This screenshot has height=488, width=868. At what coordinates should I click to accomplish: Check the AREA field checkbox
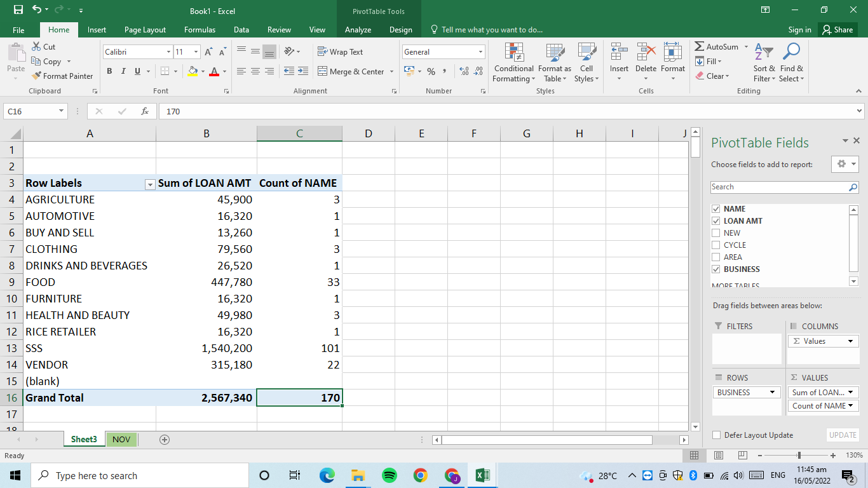tap(716, 257)
